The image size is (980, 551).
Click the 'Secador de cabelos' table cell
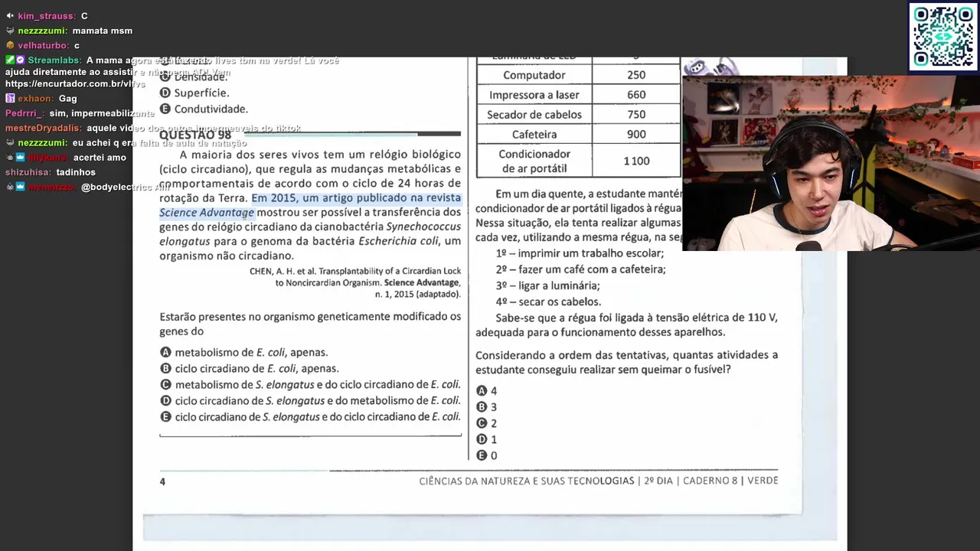click(x=534, y=115)
